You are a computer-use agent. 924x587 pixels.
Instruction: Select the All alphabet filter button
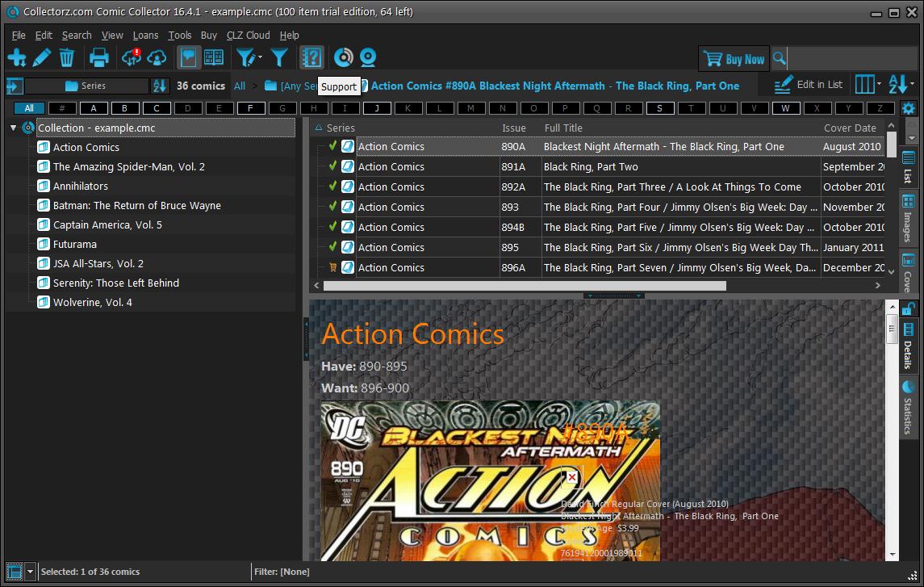[30, 107]
